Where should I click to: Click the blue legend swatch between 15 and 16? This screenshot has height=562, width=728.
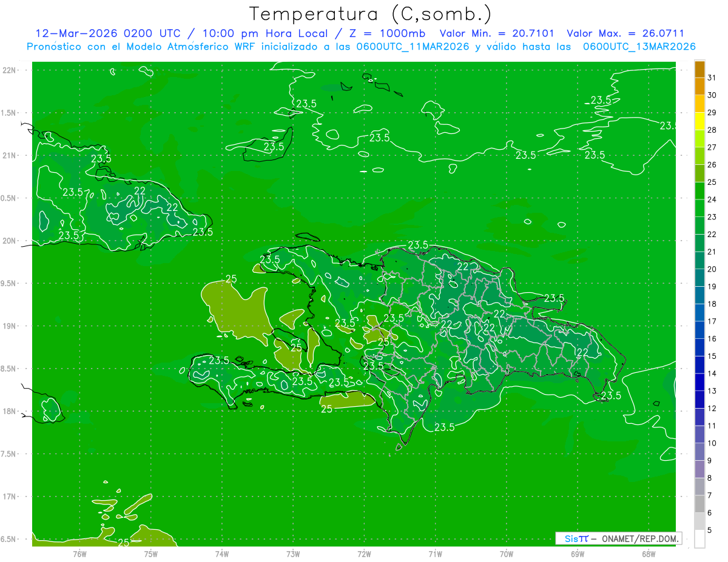[699, 347]
